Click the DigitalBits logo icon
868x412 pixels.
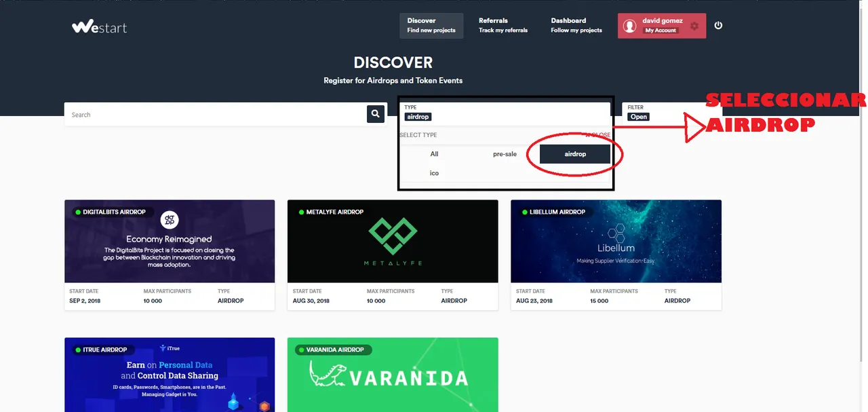[170, 220]
